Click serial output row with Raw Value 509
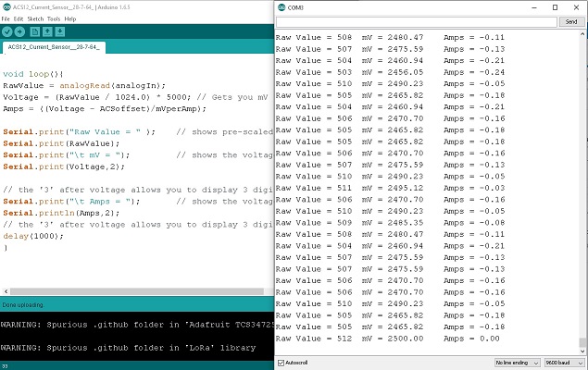Viewport: 588px width, 370px height. pyautogui.click(x=390, y=223)
